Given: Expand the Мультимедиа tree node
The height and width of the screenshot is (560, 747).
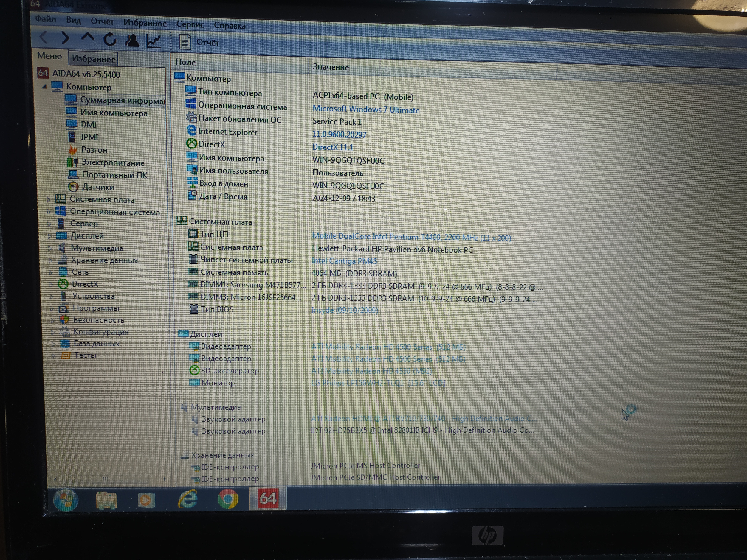Looking at the screenshot, I should pyautogui.click(x=50, y=248).
